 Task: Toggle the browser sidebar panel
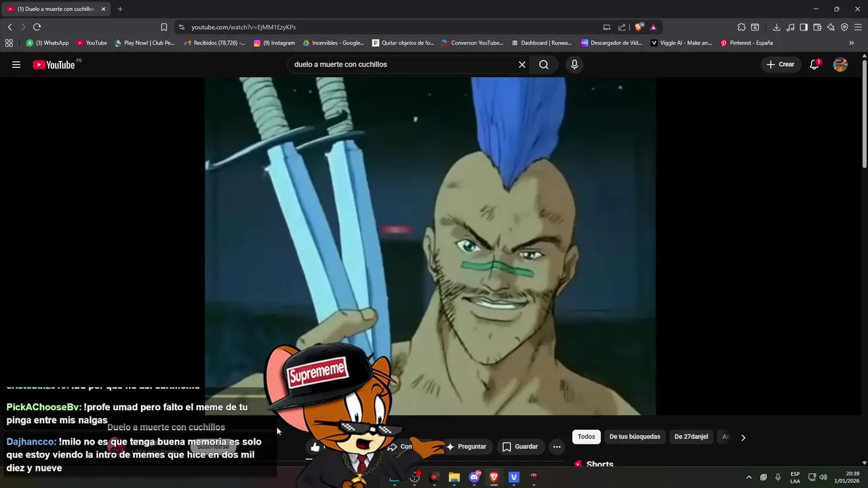804,27
